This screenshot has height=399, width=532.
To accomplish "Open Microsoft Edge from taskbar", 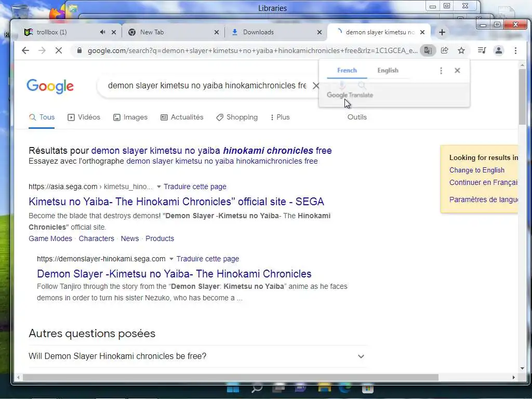I will tap(345, 389).
